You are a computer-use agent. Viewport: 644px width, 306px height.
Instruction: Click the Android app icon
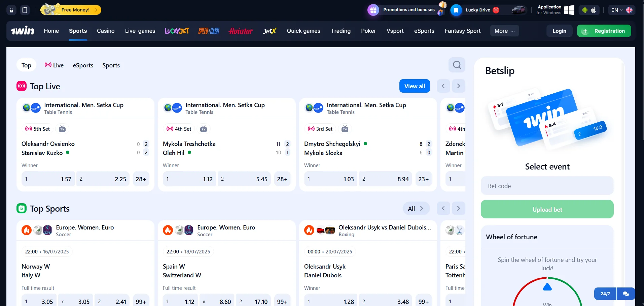[585, 10]
